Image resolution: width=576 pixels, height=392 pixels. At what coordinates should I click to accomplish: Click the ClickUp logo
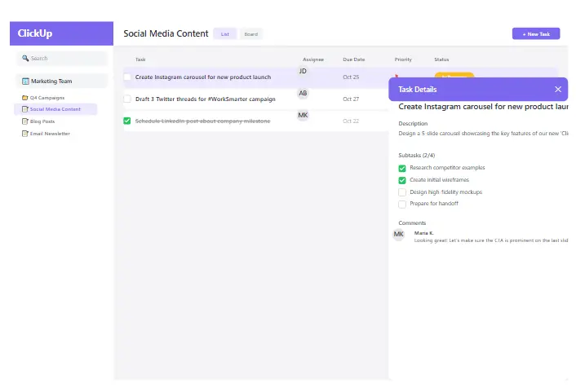click(x=35, y=33)
